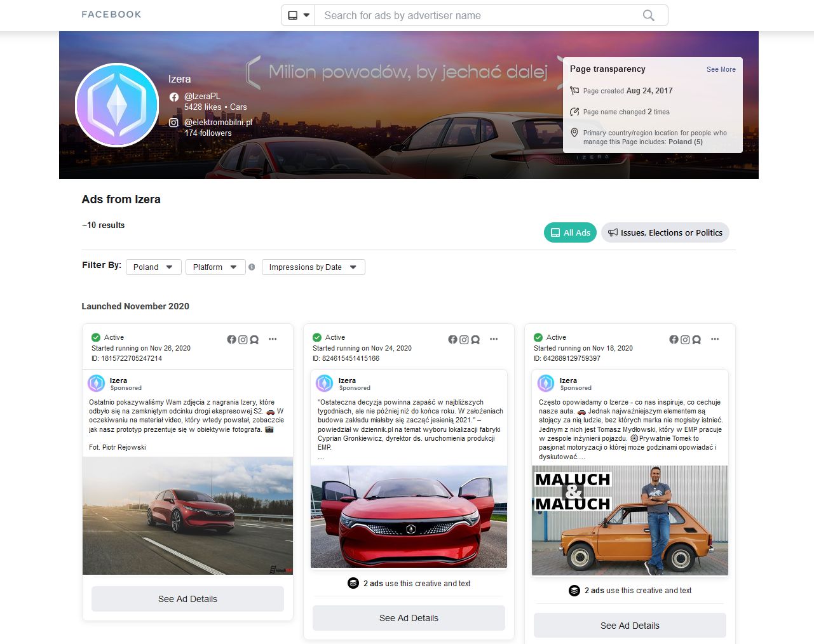Click the Instagram platform icon on Nov 26 ad
Image resolution: width=814 pixels, height=644 pixels.
[243, 340]
